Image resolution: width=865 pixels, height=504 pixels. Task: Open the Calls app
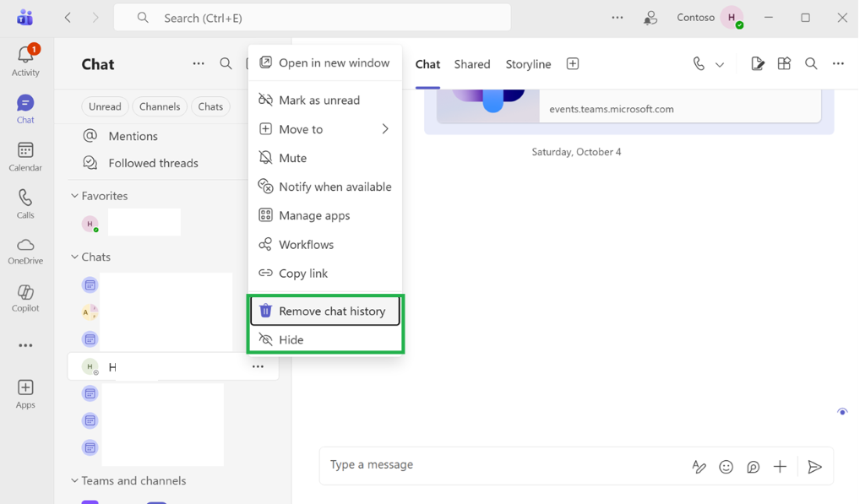(25, 204)
